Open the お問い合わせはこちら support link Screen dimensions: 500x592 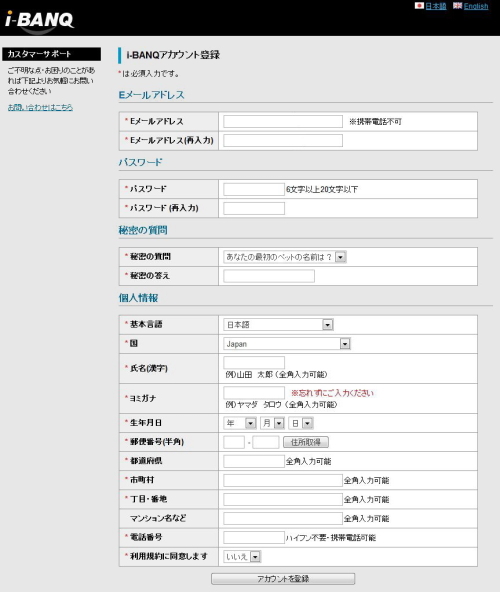point(40,107)
